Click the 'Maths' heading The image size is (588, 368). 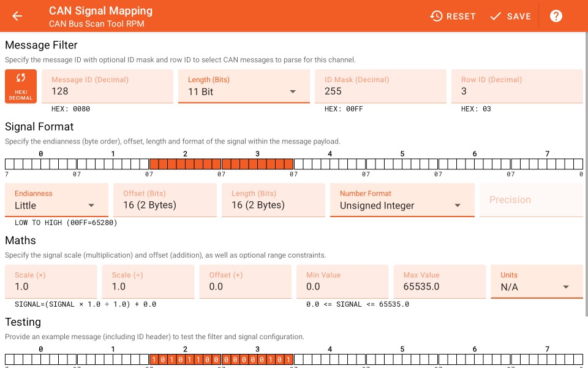[x=20, y=240]
